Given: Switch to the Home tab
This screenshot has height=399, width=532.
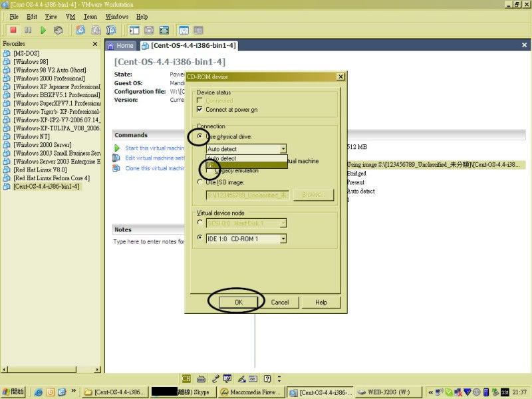Looking at the screenshot, I should coord(121,46).
